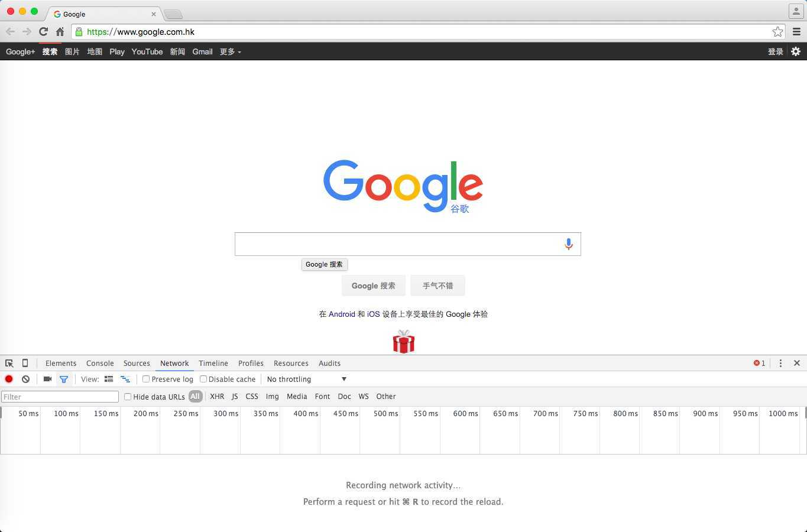This screenshot has width=807, height=532.
Task: Toggle device mode phone icon
Action: [x=25, y=363]
